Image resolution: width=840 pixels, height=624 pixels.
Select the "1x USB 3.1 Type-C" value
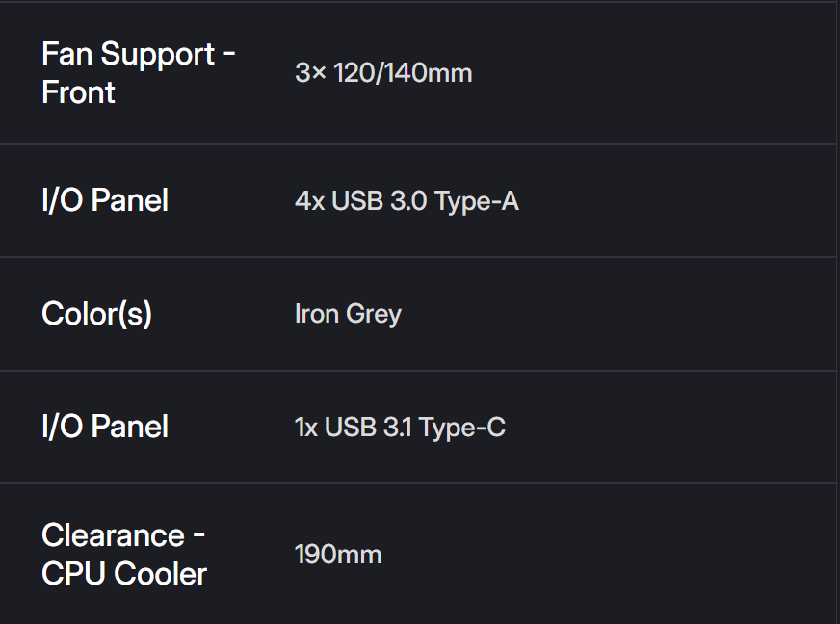[400, 428]
